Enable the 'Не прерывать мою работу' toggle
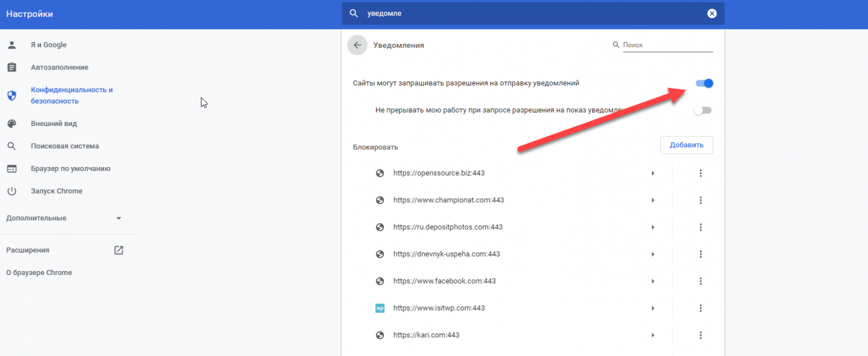868x356 pixels. (x=702, y=111)
